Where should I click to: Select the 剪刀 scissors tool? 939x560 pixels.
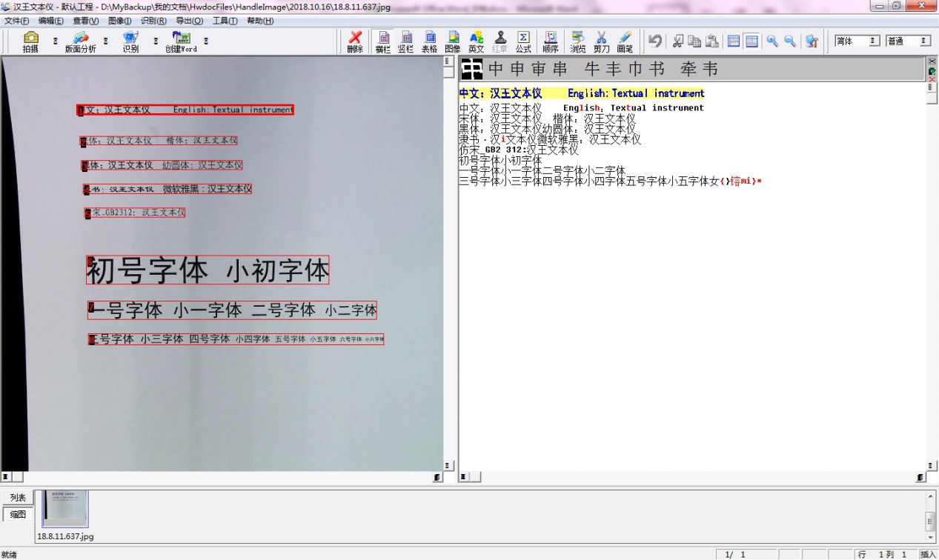(x=601, y=41)
